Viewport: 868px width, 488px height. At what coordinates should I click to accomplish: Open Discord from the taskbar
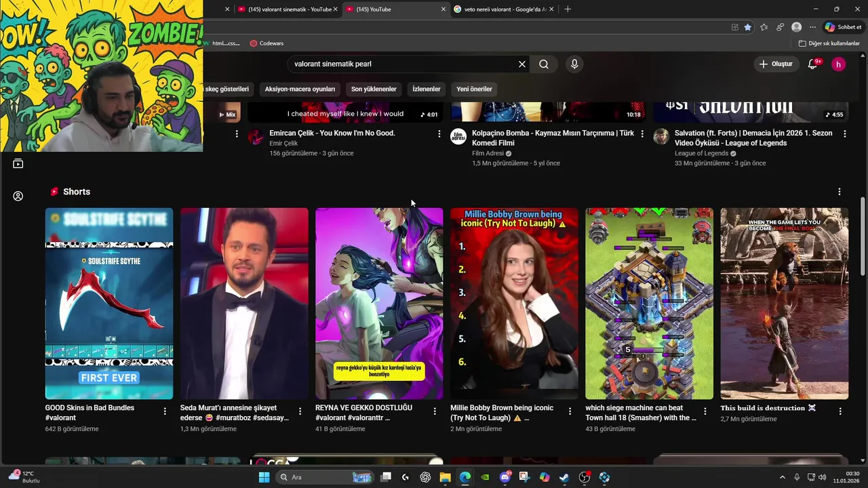click(505, 477)
